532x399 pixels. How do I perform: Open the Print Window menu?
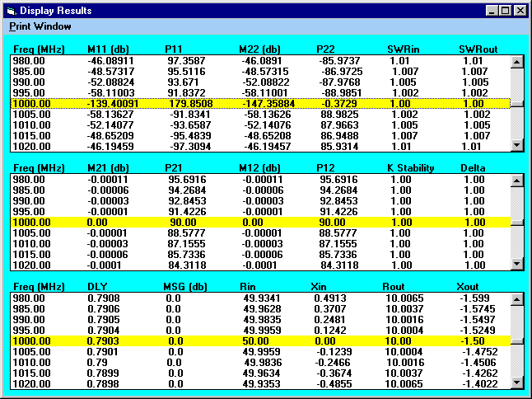click(40, 26)
